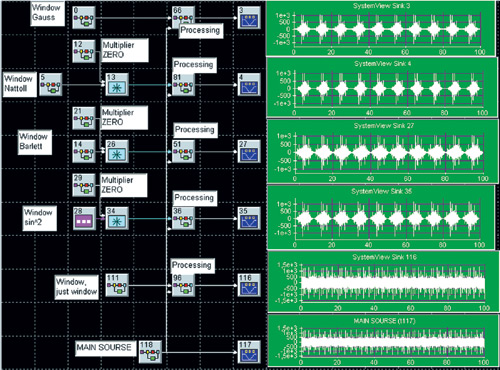Click the SystemView Sink 27 plot
500x370 pixels.
pos(383,152)
